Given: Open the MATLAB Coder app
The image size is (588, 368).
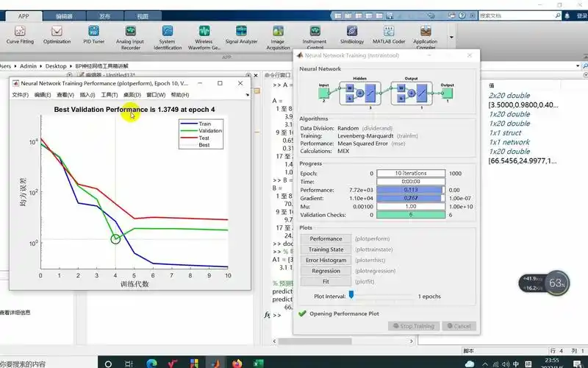Looking at the screenshot, I should [388, 35].
